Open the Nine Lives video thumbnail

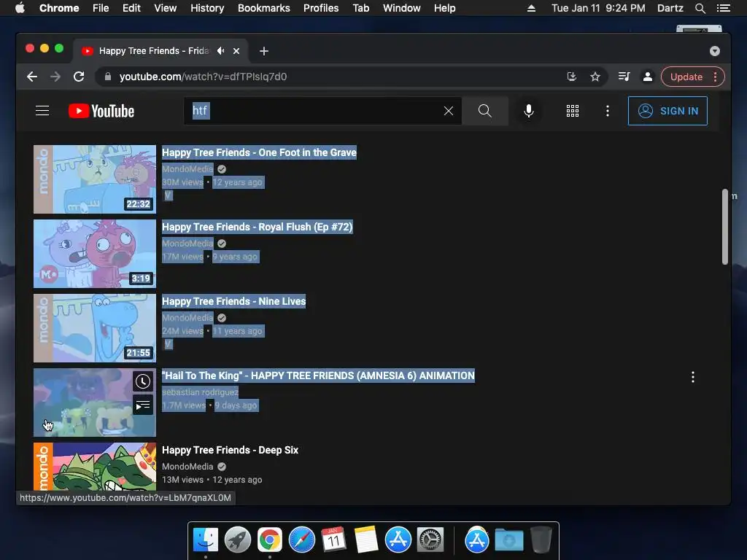95,327
